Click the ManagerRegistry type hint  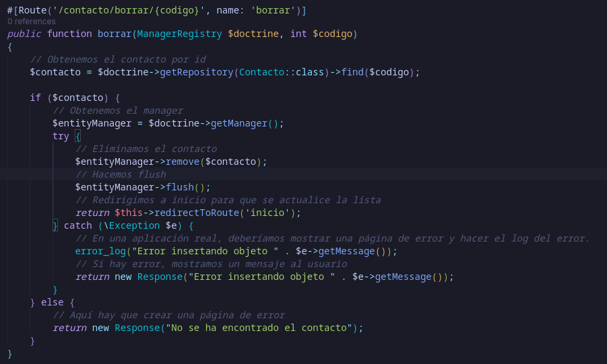(180, 34)
